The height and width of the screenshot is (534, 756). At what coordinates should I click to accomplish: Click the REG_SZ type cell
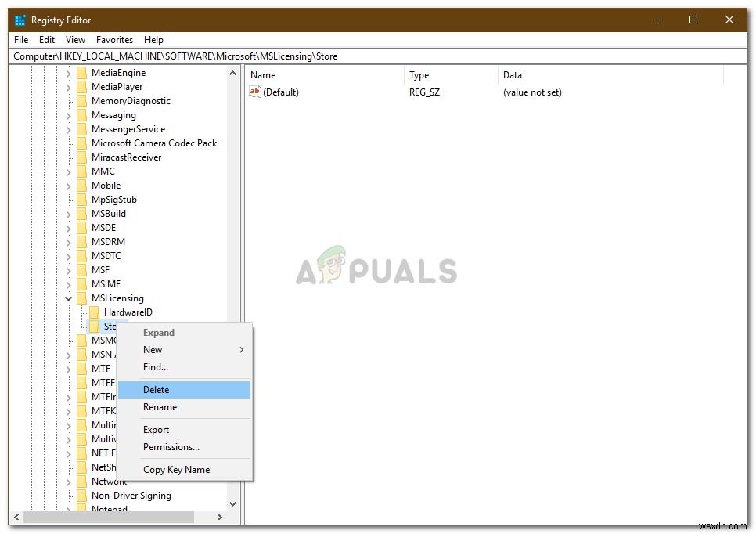[424, 92]
